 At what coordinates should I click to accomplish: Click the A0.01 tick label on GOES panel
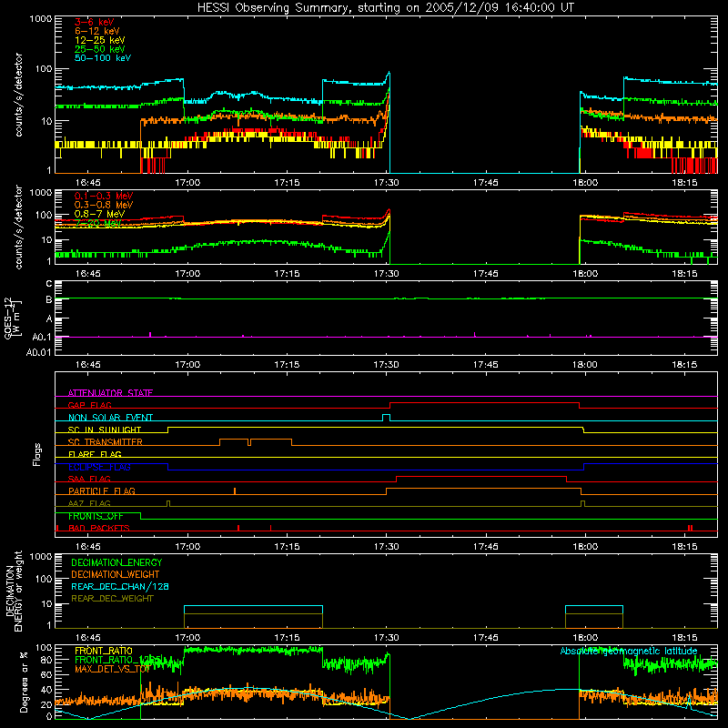pyautogui.click(x=39, y=352)
